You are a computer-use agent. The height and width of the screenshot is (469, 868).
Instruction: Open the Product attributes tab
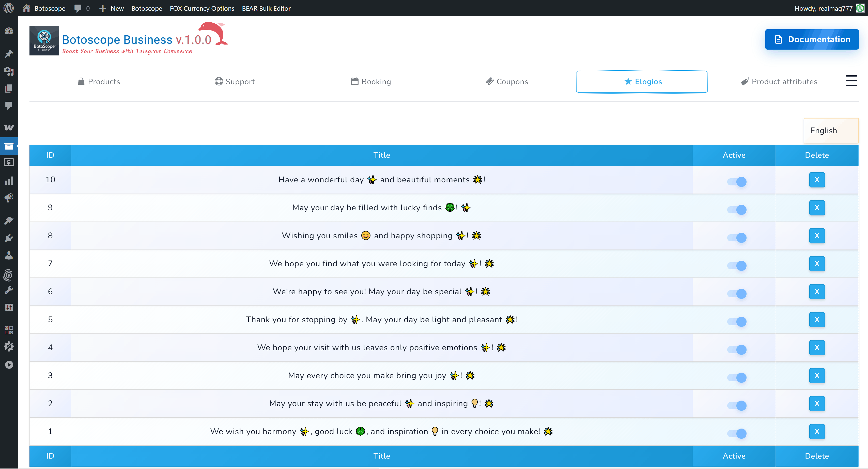[x=779, y=81]
